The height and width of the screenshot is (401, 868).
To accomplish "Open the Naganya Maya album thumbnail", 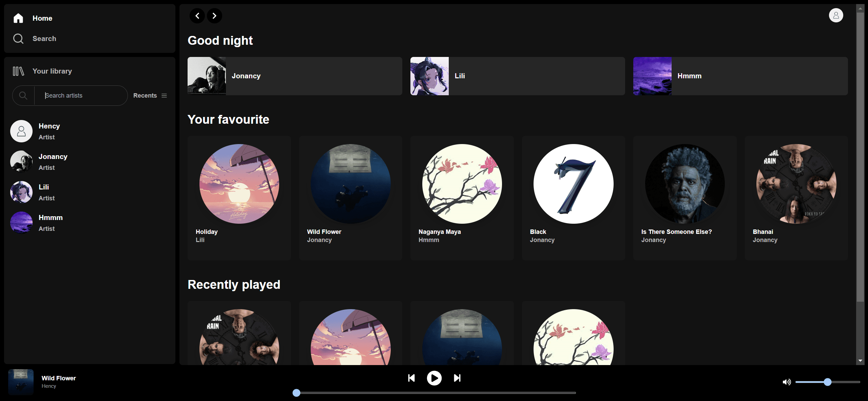I will click(x=462, y=184).
